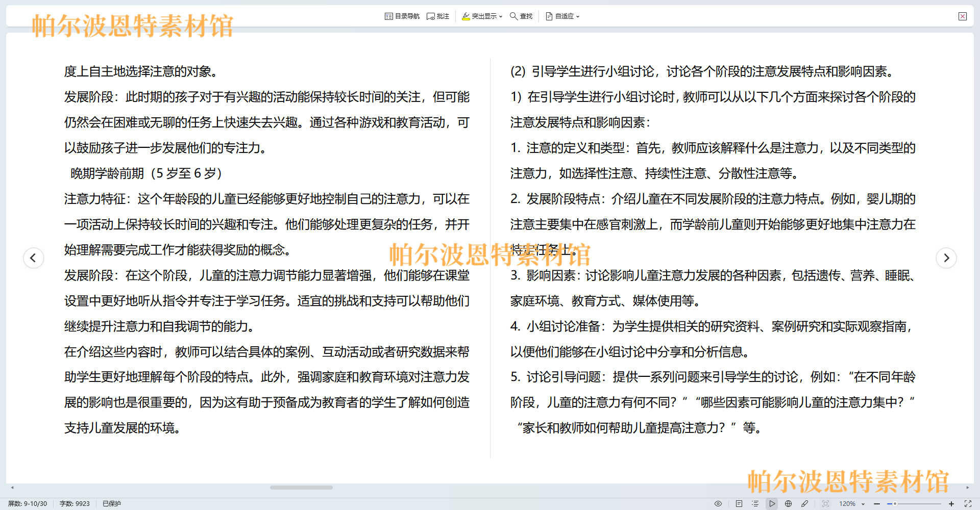Click the zoom in plus button
Viewport: 980px width, 510px height.
[x=951, y=503]
